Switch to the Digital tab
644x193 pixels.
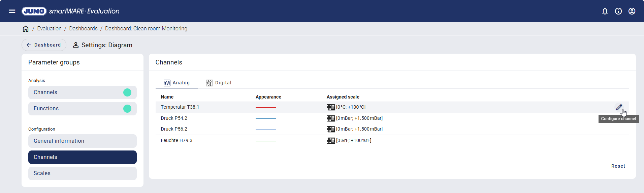[x=219, y=83]
